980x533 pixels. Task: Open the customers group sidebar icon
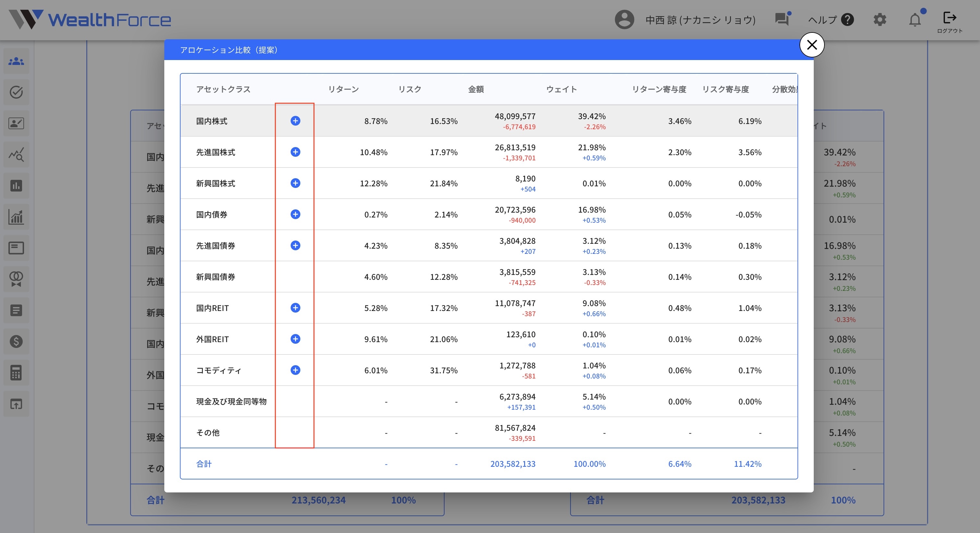pos(16,61)
